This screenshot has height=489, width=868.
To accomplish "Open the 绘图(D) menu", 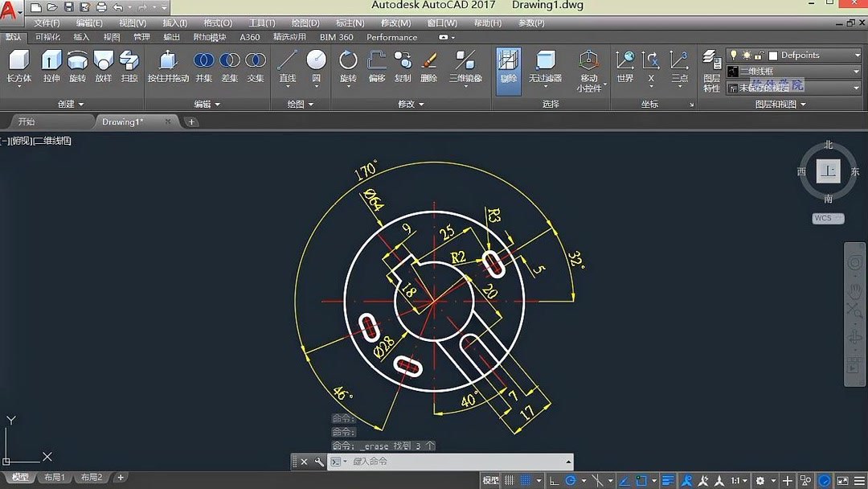I will point(305,23).
